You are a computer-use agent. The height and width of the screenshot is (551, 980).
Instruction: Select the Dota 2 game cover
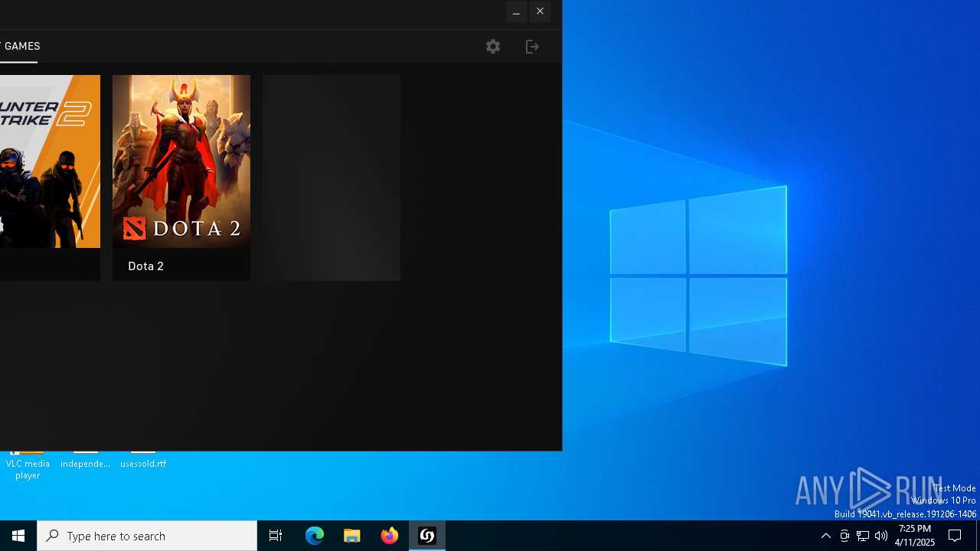(x=181, y=161)
